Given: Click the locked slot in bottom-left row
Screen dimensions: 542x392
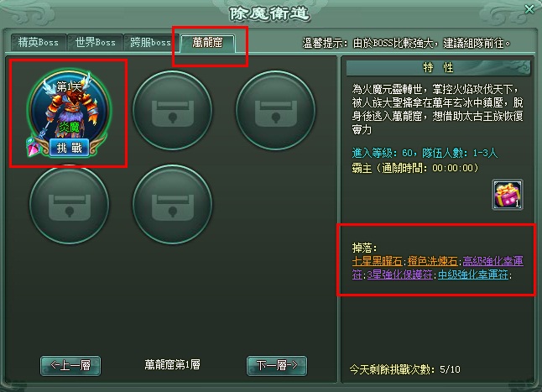Looking at the screenshot, I should click(x=69, y=204).
